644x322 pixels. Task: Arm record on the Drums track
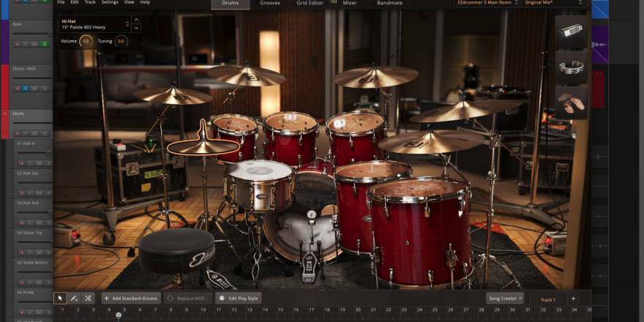tap(16, 133)
